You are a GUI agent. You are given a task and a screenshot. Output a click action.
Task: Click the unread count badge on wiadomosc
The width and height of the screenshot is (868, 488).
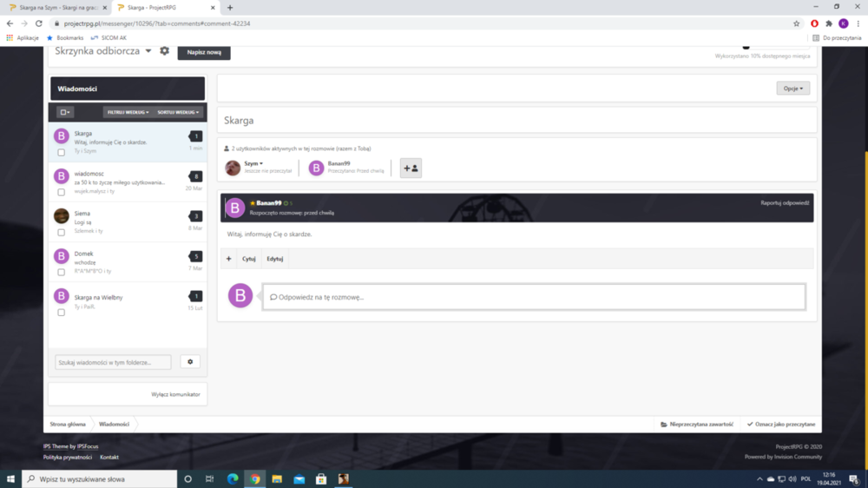[x=195, y=176]
